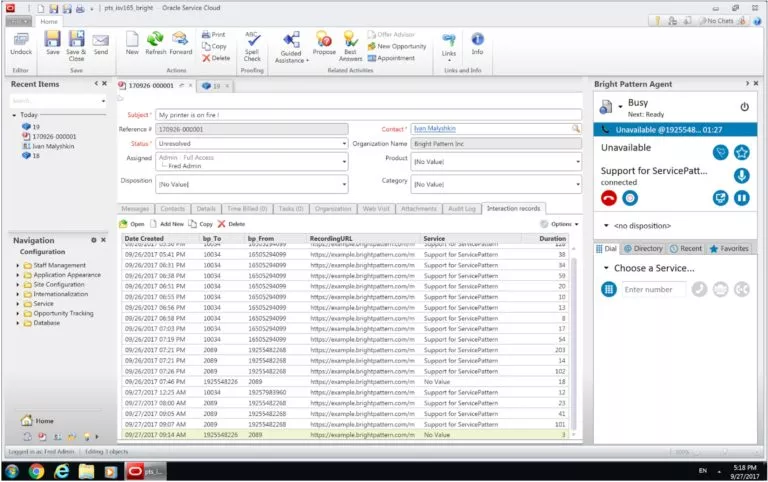Run Spell Check

click(x=252, y=46)
